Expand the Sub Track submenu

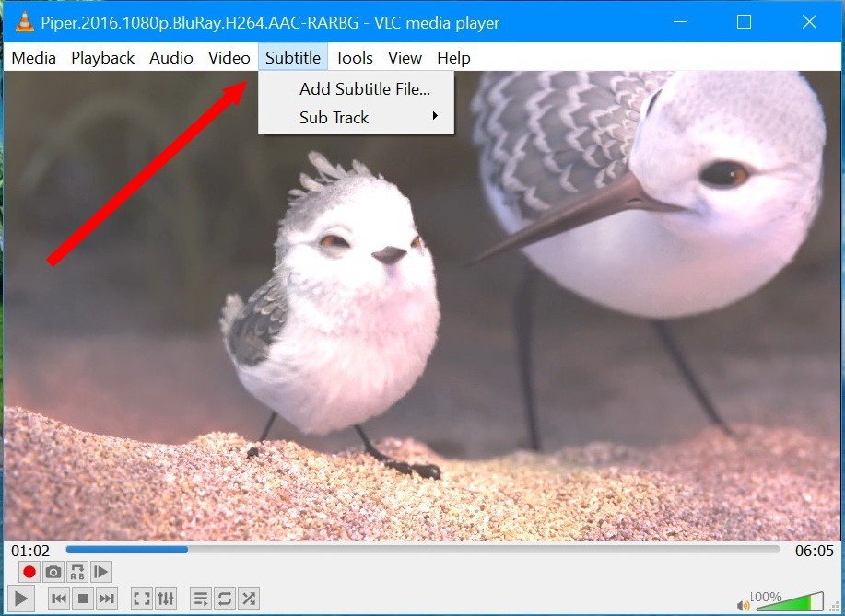357,117
